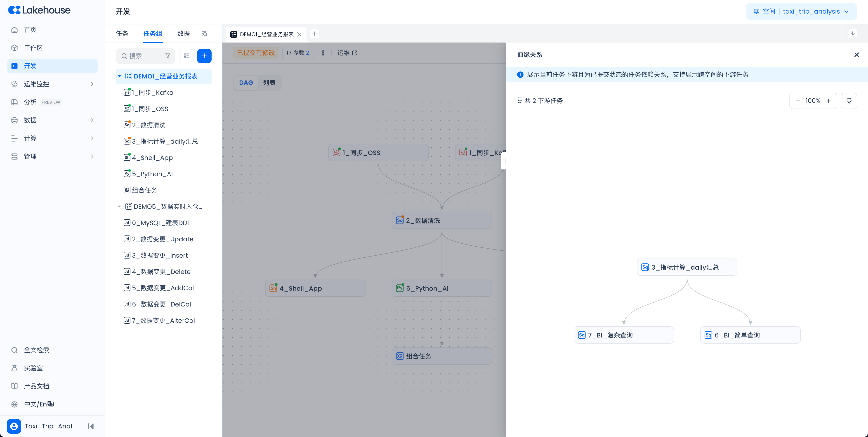Switch to the 任务 tab
The width and height of the screenshot is (868, 437).
click(122, 34)
